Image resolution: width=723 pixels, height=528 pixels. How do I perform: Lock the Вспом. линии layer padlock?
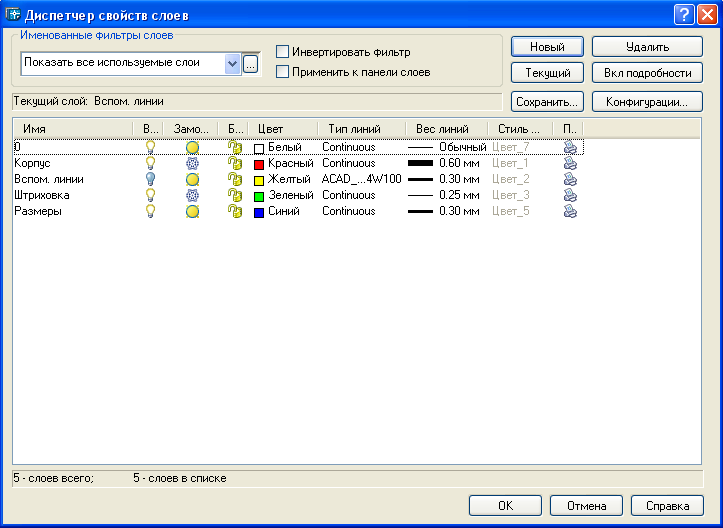tap(235, 179)
